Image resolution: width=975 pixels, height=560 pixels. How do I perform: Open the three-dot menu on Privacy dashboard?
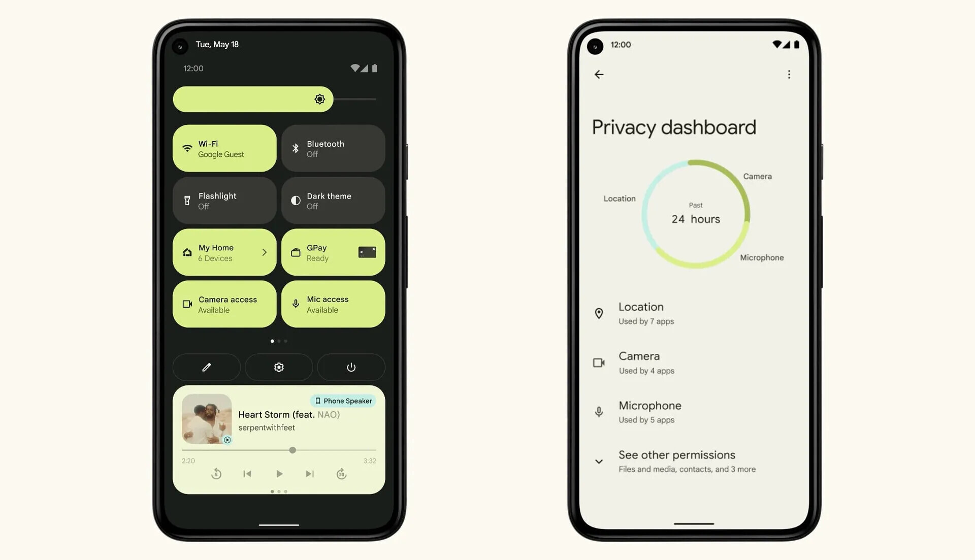(789, 74)
